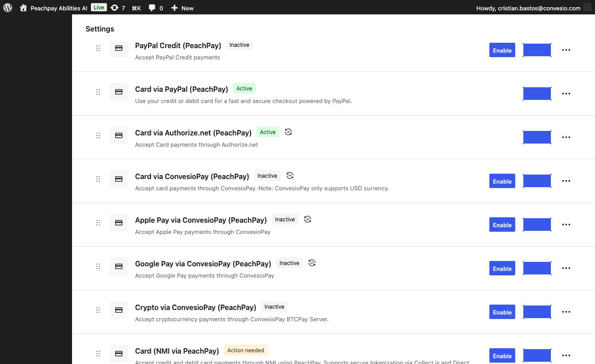This screenshot has width=595, height=364.
Task: Click the circular arrows icon beside Apple Pay via ConvesioPay
Action: click(x=308, y=219)
